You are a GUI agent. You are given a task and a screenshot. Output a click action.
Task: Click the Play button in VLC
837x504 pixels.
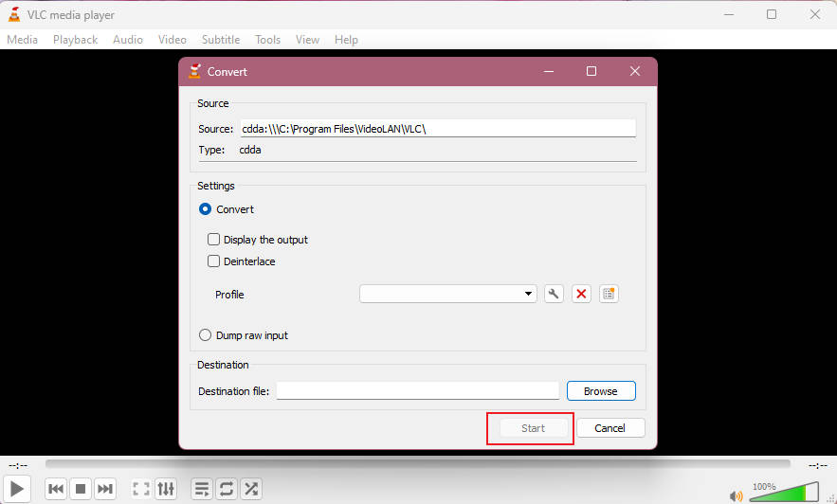[x=16, y=489]
